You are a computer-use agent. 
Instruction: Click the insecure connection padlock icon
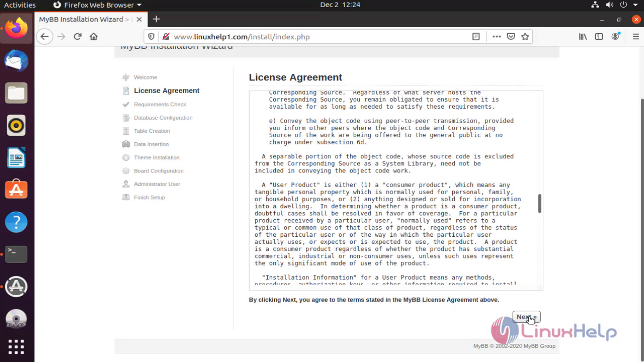tap(166, 37)
